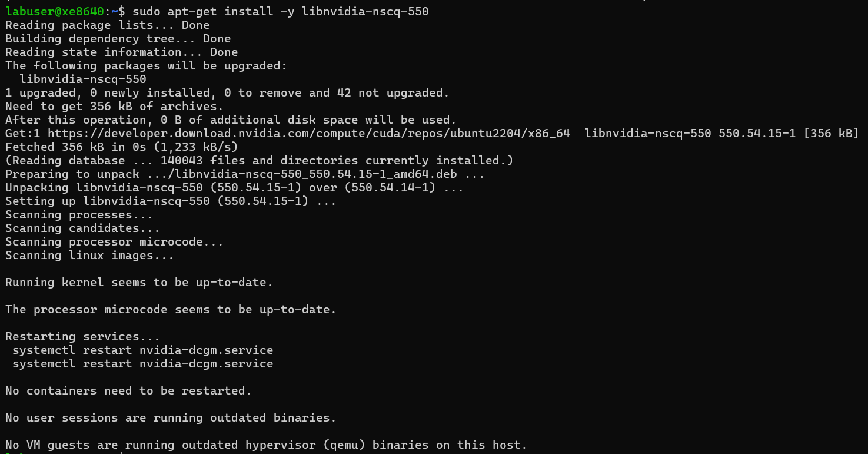Click the "Reading package lists... Done" line
Screen dimensions: 868x454
pyautogui.click(x=107, y=25)
